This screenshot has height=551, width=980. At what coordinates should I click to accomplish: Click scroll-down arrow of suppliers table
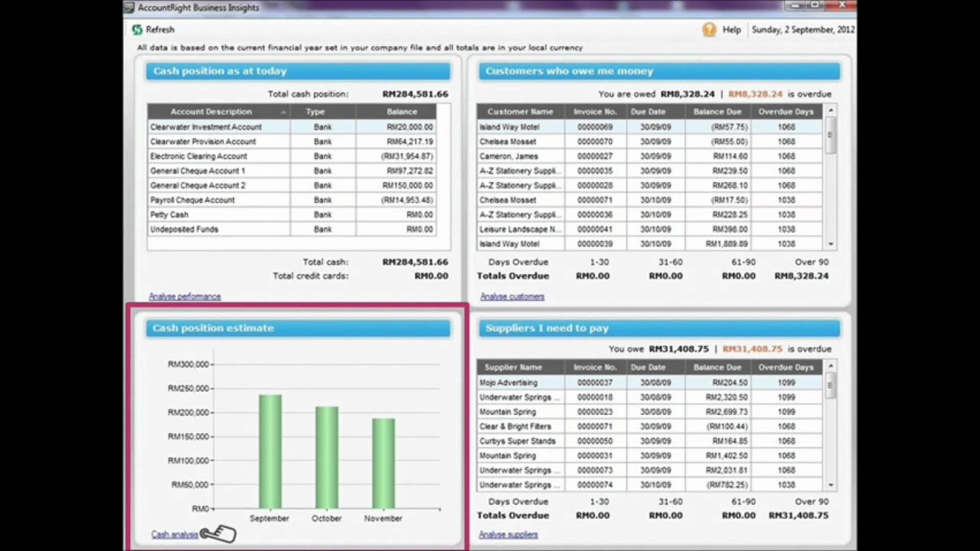[831, 485]
